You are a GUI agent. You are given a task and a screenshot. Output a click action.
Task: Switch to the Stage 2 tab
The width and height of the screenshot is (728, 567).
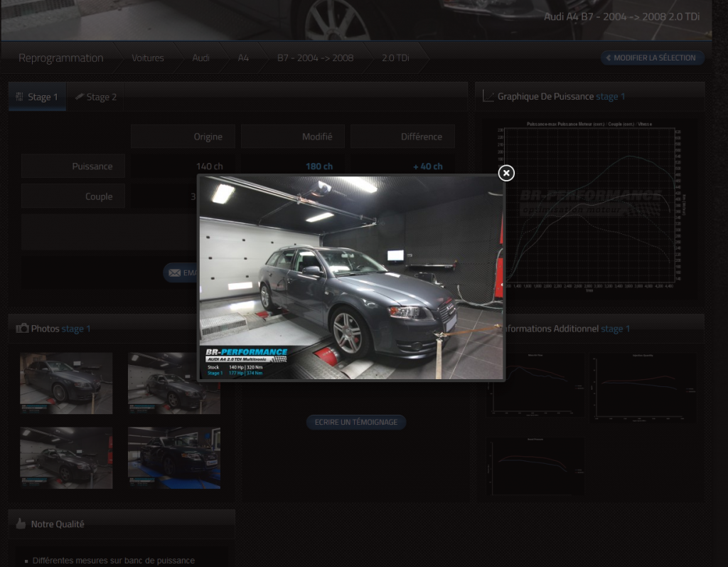click(96, 97)
